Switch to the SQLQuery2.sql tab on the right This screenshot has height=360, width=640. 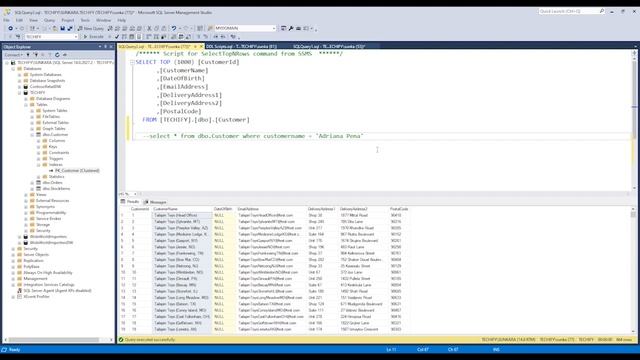329,47
